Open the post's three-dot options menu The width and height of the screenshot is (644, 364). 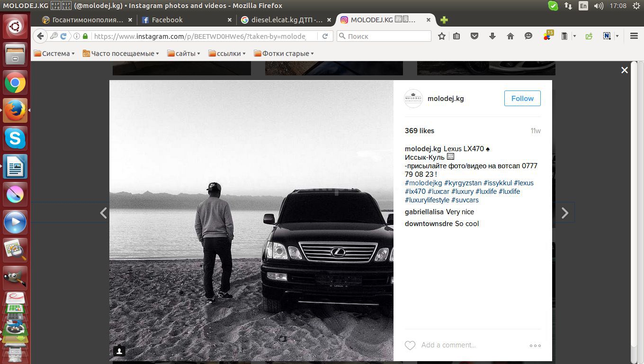pyautogui.click(x=535, y=346)
